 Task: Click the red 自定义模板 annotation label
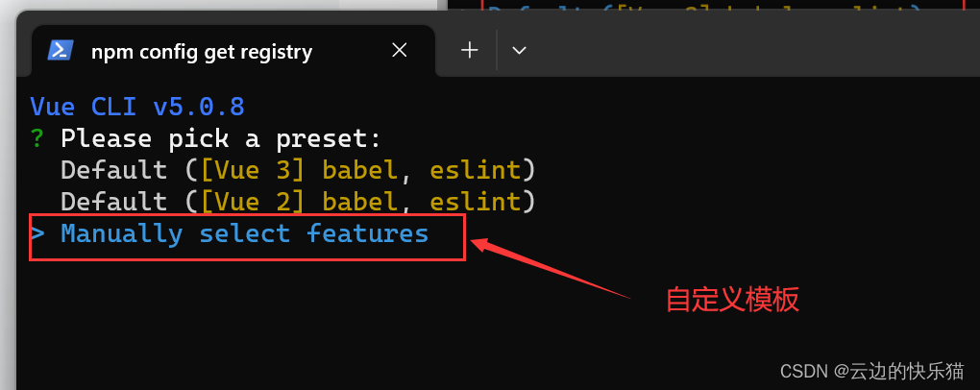(x=732, y=300)
